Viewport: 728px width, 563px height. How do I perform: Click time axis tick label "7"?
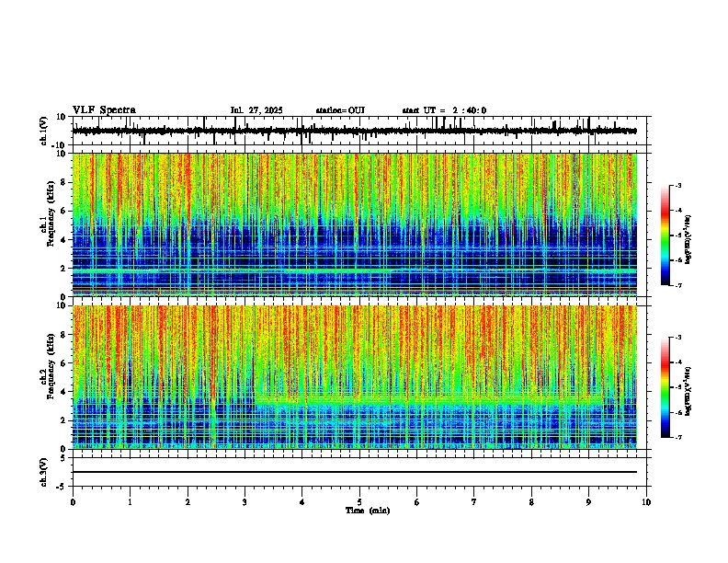[x=474, y=502]
